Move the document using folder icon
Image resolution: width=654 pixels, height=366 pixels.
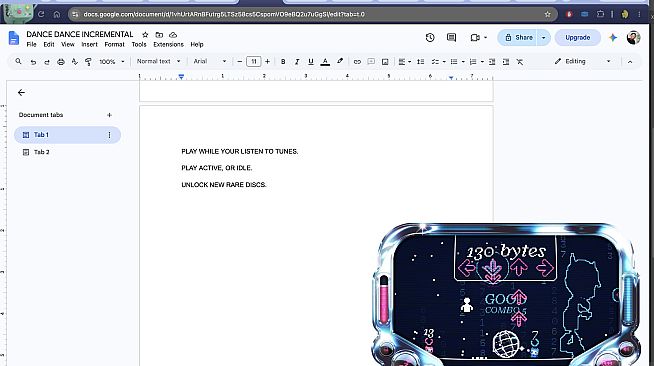tap(159, 35)
